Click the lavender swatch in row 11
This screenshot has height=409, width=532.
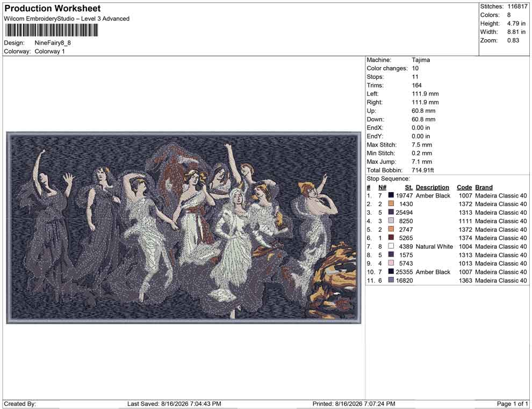(391, 280)
